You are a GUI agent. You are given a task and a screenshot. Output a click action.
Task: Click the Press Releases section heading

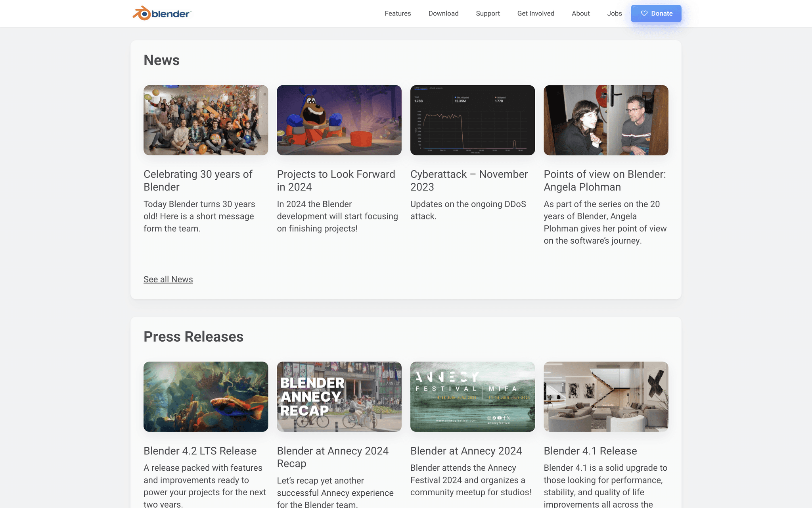point(193,337)
